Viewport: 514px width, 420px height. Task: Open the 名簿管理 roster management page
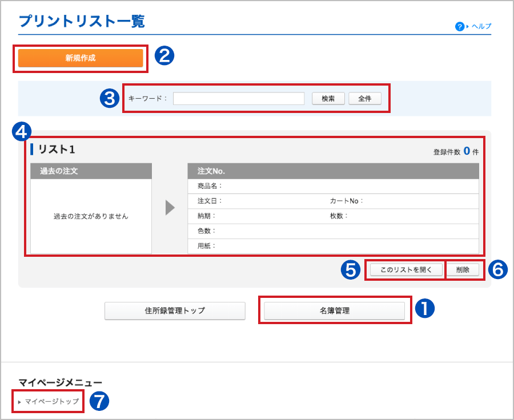point(335,310)
